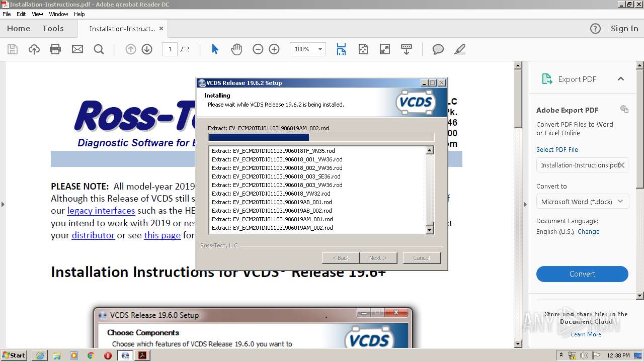The height and width of the screenshot is (362, 644).
Task: Click the blue Convert button
Action: (582, 274)
